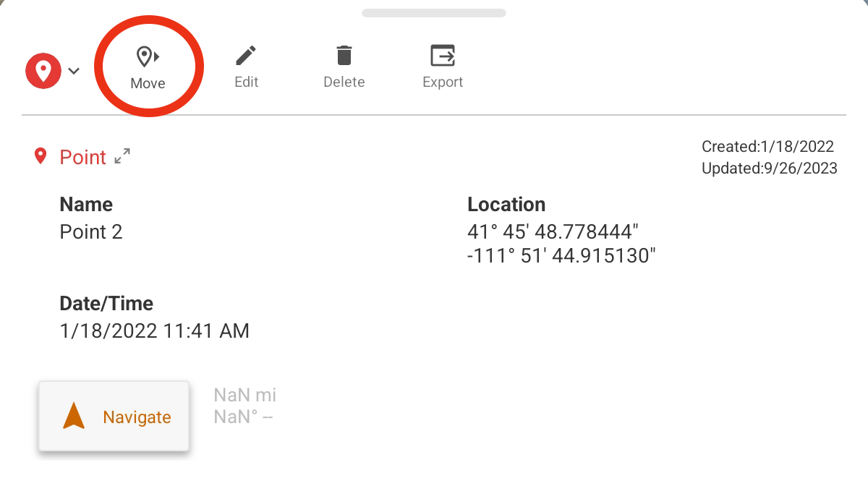Click the red point marker icon
The width and height of the screenshot is (868, 499).
(x=43, y=71)
